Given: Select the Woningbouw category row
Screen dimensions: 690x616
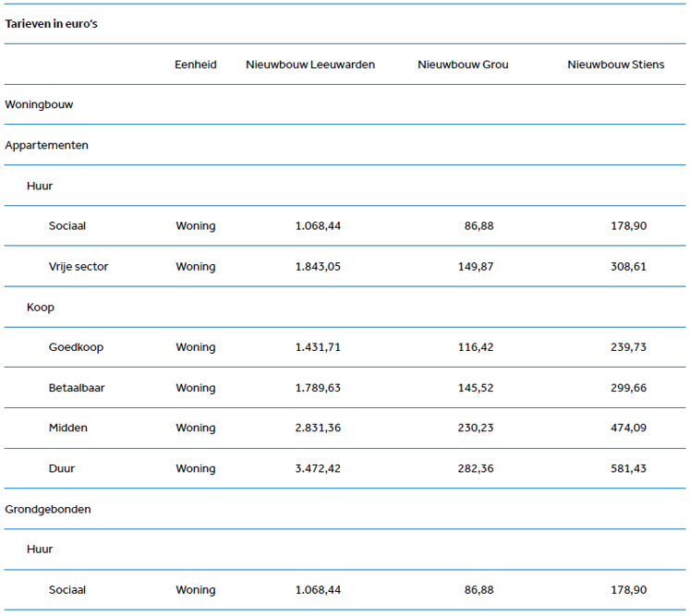Looking at the screenshot, I should click(39, 104).
